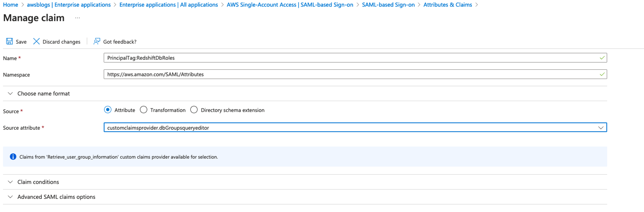The image size is (644, 212).
Task: Go back to SAML-based Sign-on breadcrumb
Action: tap(388, 5)
